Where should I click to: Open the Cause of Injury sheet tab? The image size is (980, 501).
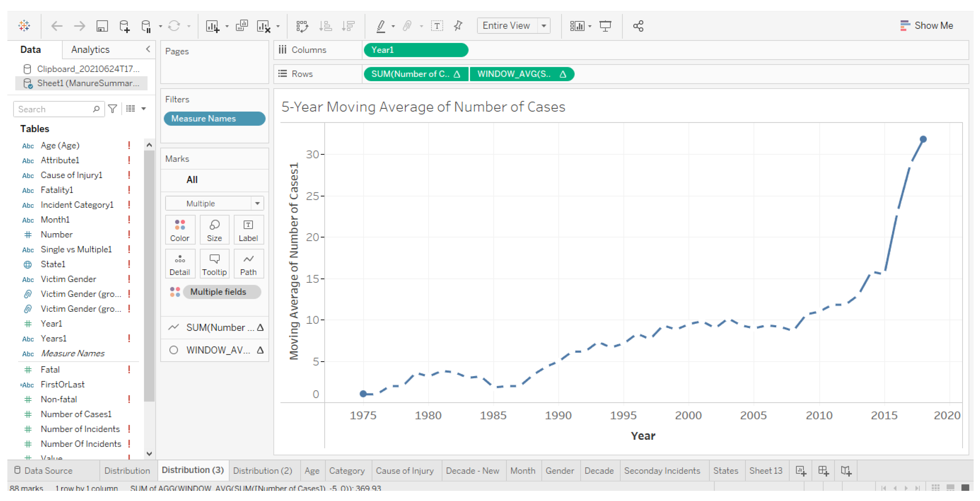click(404, 470)
